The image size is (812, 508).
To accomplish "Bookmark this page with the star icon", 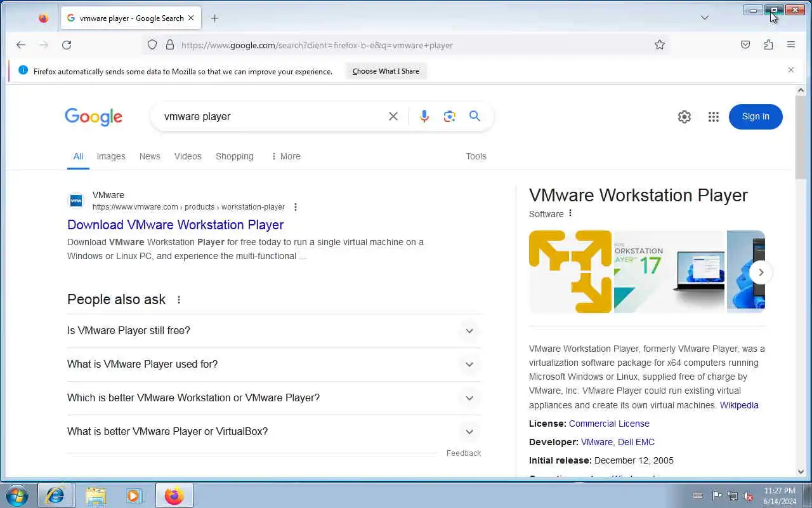I will (660, 44).
